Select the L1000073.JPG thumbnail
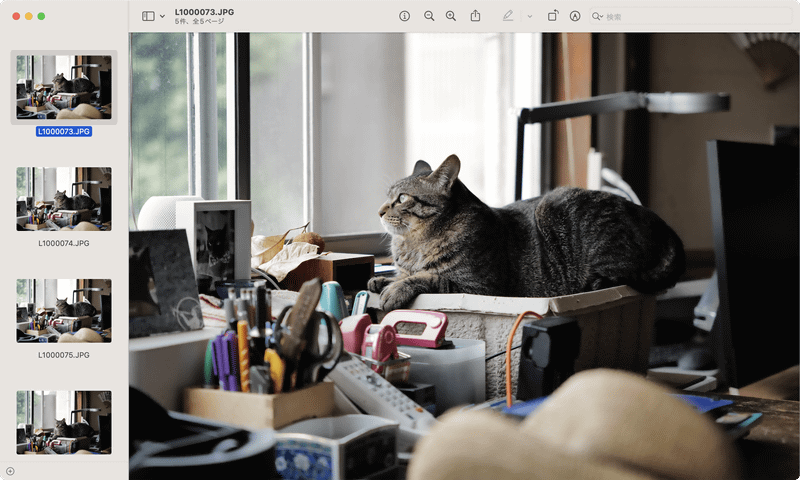Screen dimensions: 800x480 tap(64, 87)
